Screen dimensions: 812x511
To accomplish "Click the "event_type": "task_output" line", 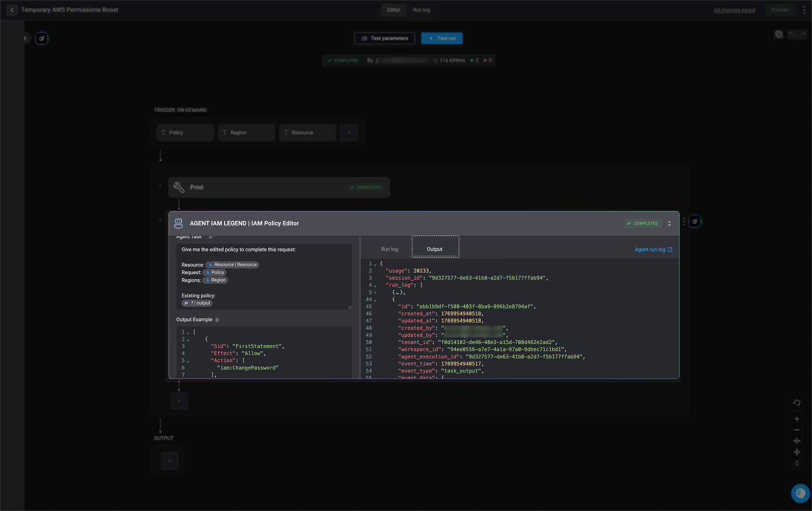I will click(x=441, y=371).
